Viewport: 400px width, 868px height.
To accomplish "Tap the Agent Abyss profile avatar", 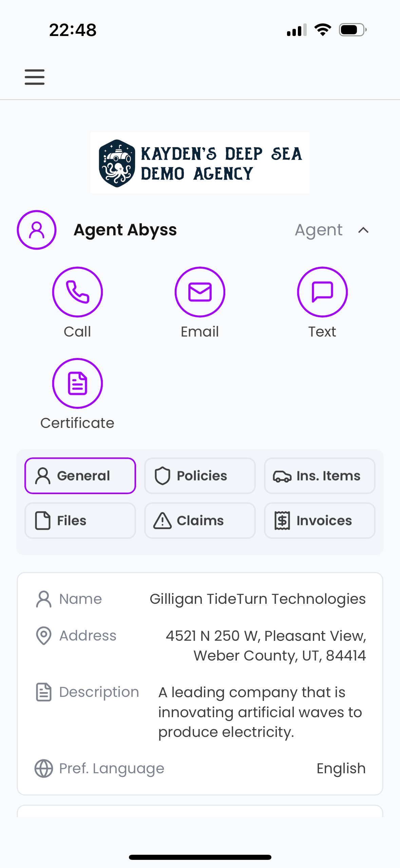I will [x=37, y=230].
